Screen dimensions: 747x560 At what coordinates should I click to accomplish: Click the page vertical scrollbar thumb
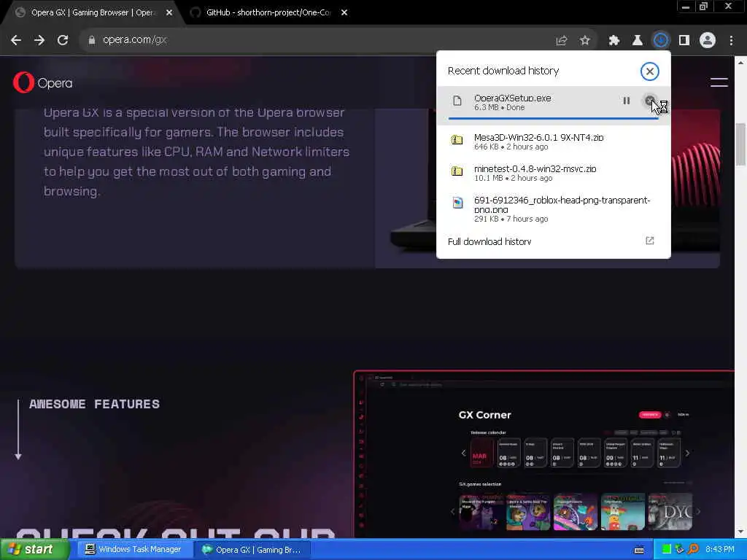pos(740,144)
